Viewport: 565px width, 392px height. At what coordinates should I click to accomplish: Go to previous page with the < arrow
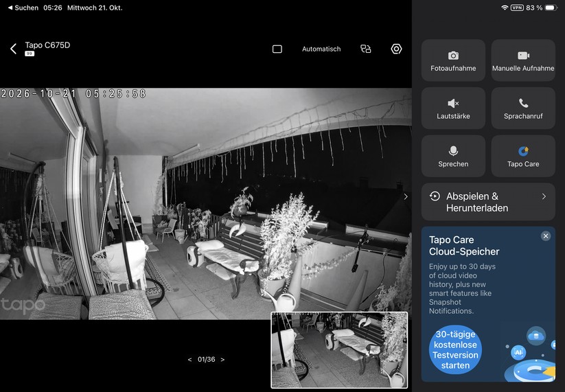pos(189,360)
